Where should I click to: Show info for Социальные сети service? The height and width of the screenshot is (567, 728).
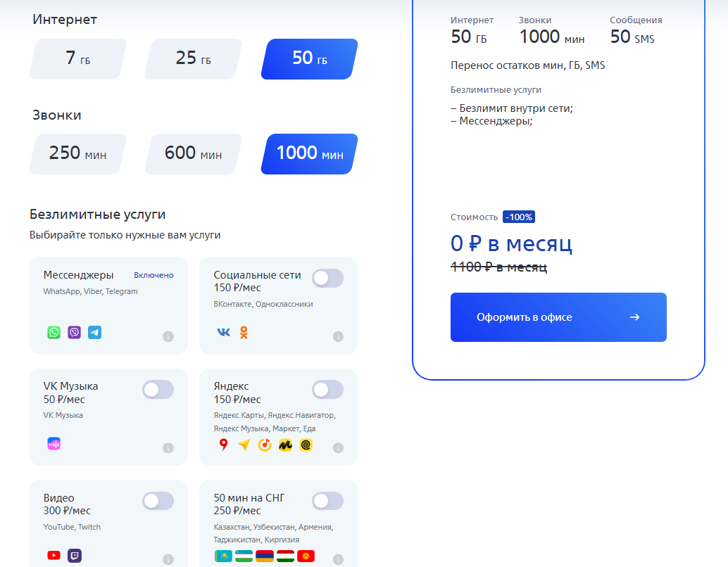pos(338,336)
